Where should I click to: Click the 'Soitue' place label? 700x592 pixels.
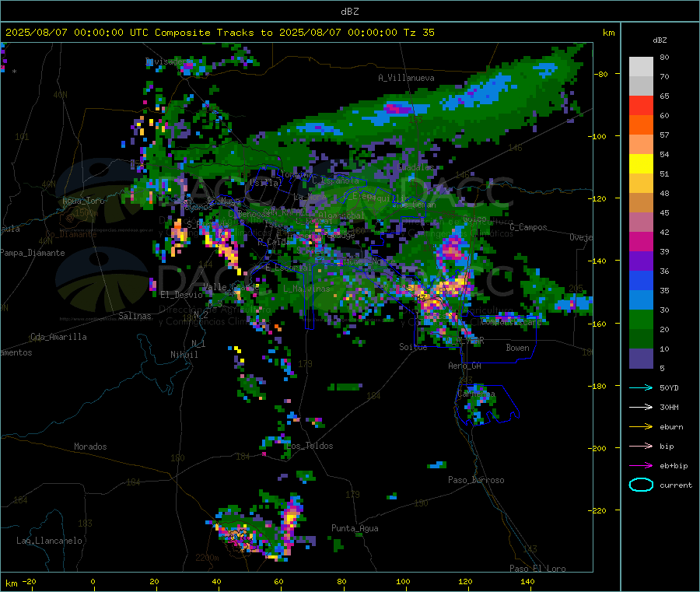413,347
